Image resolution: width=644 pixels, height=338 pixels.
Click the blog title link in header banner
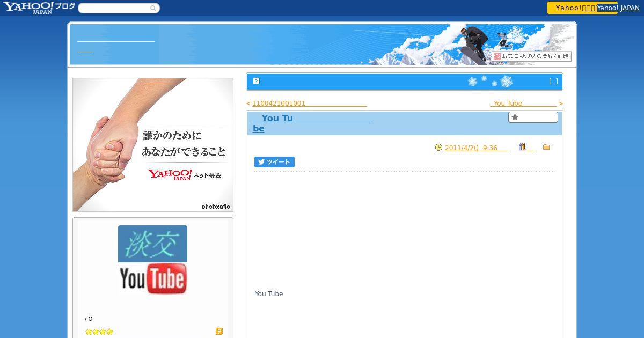click(116, 46)
